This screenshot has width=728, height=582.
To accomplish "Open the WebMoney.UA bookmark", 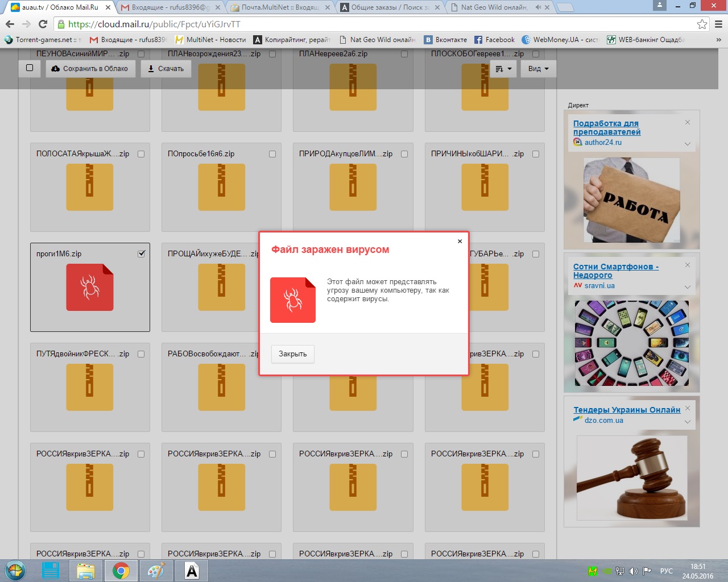I will coord(560,40).
